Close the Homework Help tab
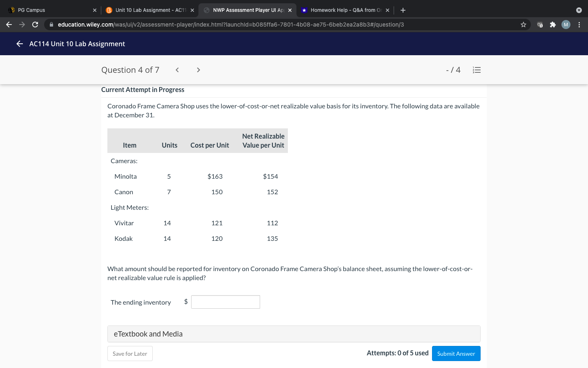 pyautogui.click(x=388, y=10)
